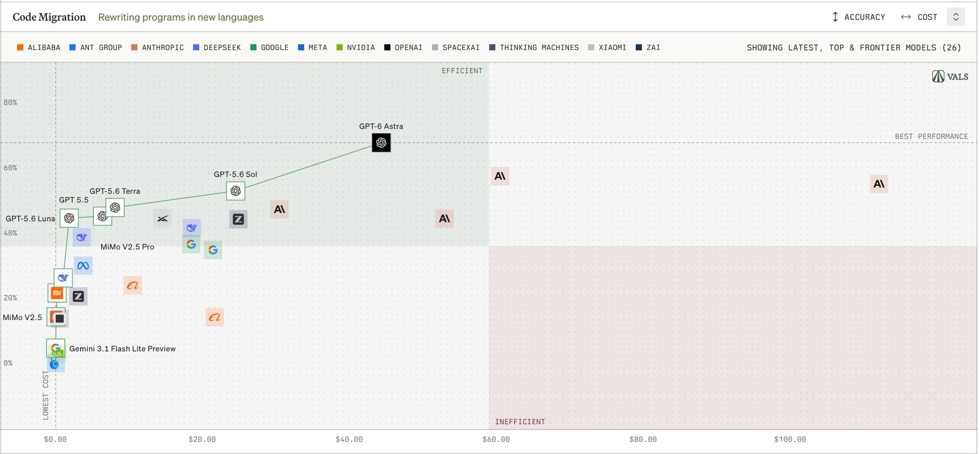Click the SpaceXAI model marker
This screenshot has width=980, height=454.
point(163,219)
